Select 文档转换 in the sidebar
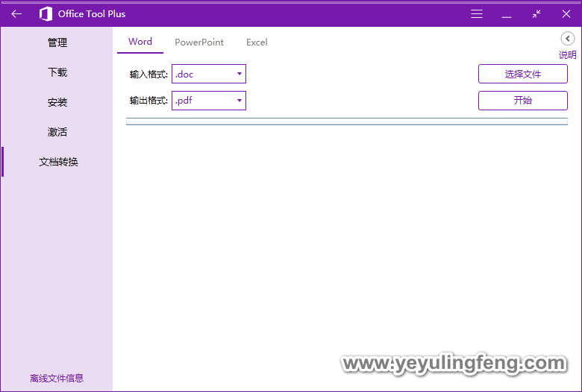582x392 pixels. [58, 162]
